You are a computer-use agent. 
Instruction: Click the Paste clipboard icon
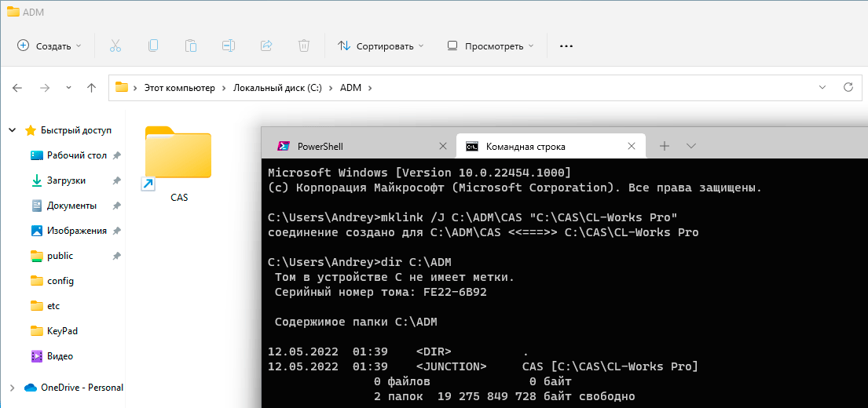(191, 46)
